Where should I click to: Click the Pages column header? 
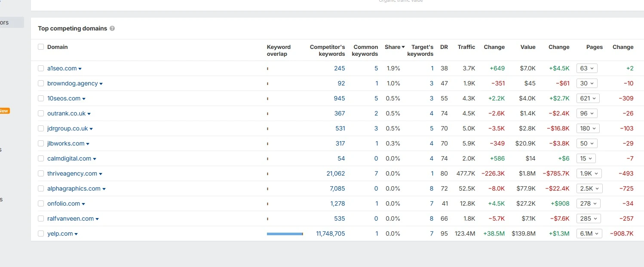pyautogui.click(x=595, y=47)
